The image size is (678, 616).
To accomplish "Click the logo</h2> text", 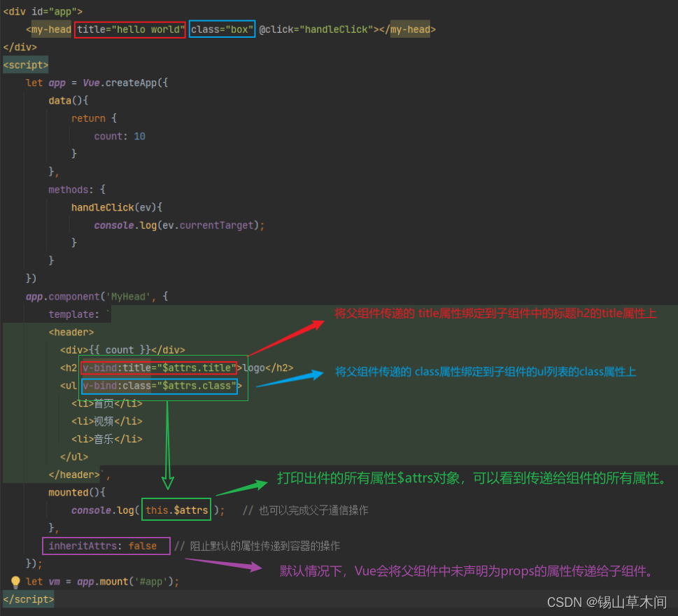I will coord(268,367).
